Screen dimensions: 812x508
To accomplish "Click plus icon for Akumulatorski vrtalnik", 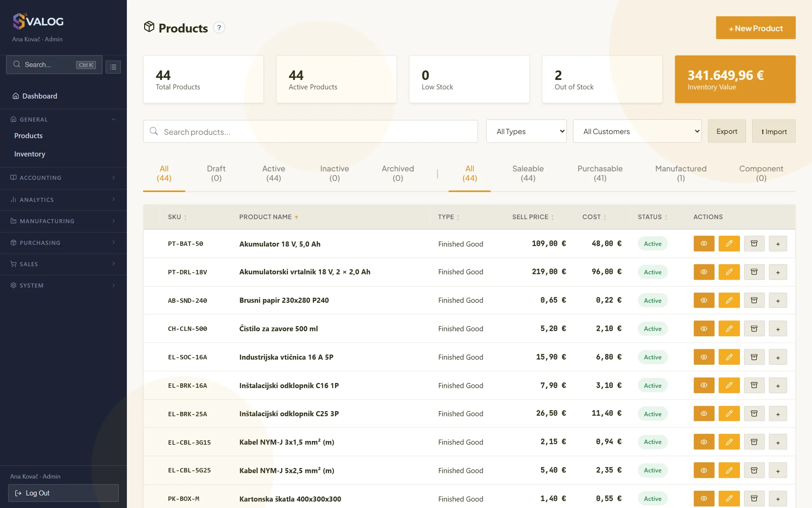I will click(x=778, y=272).
